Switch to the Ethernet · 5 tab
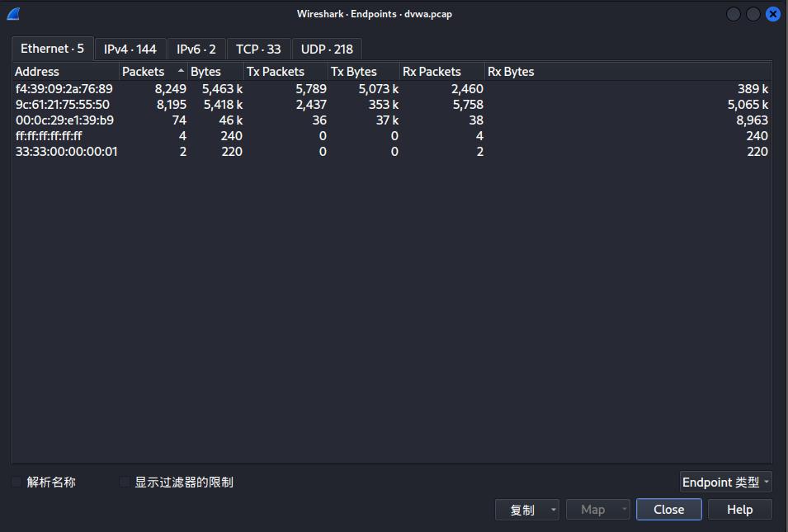The height and width of the screenshot is (532, 788). pos(52,48)
